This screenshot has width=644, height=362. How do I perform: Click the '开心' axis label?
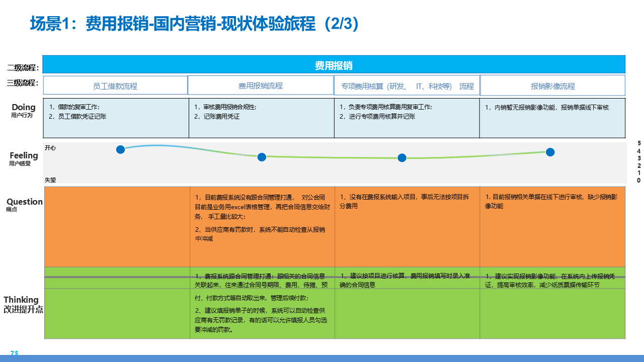coord(50,148)
